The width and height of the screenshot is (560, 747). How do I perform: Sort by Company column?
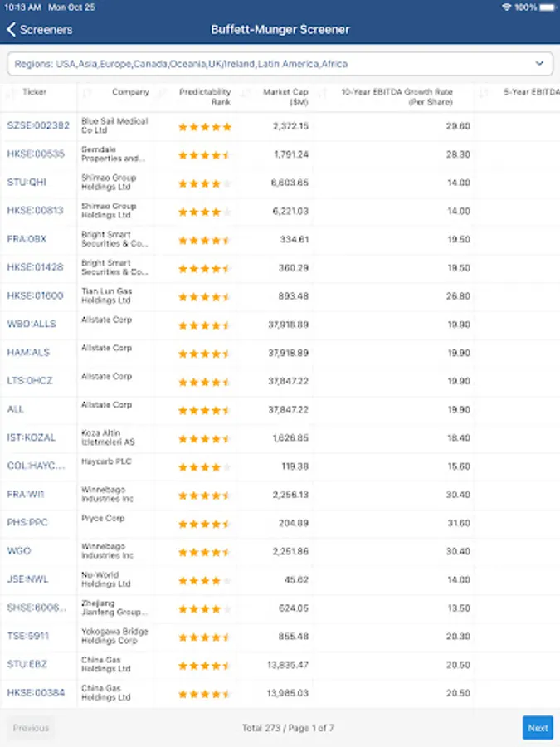[130, 92]
